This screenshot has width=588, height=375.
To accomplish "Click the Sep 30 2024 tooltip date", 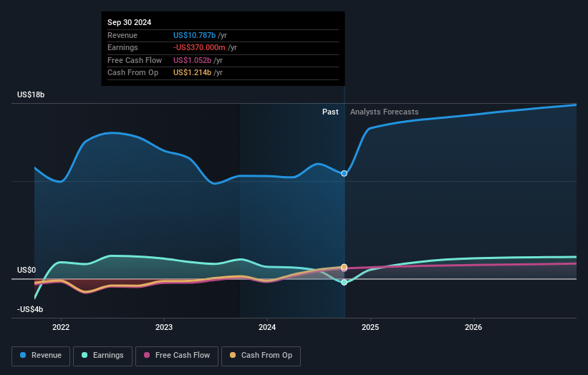I will click(129, 22).
